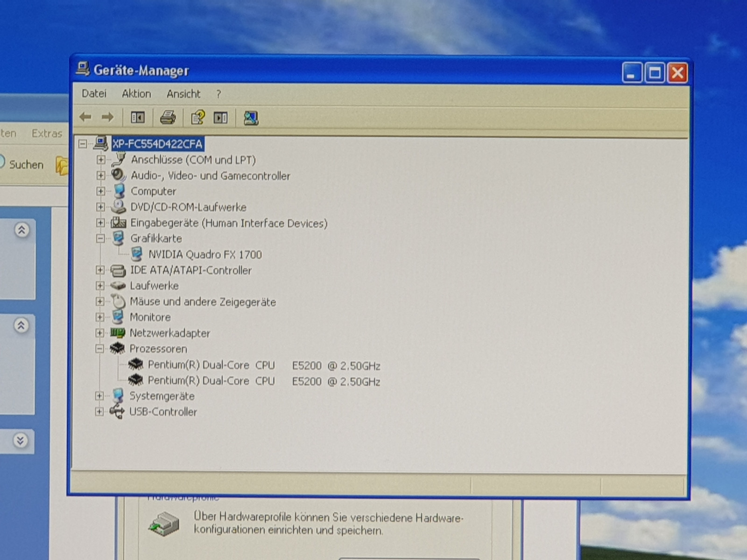Open Properties via the toolbar icon
This screenshot has height=560, width=747.
197,118
